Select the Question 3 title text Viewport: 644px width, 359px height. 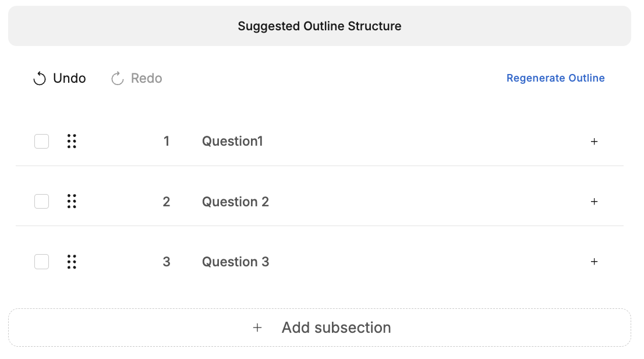click(235, 262)
